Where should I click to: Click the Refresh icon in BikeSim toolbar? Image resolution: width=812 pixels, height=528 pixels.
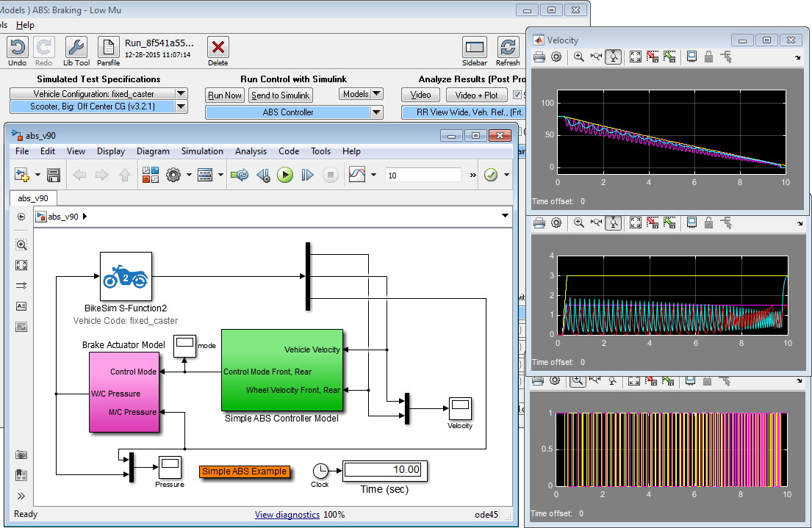coord(508,48)
